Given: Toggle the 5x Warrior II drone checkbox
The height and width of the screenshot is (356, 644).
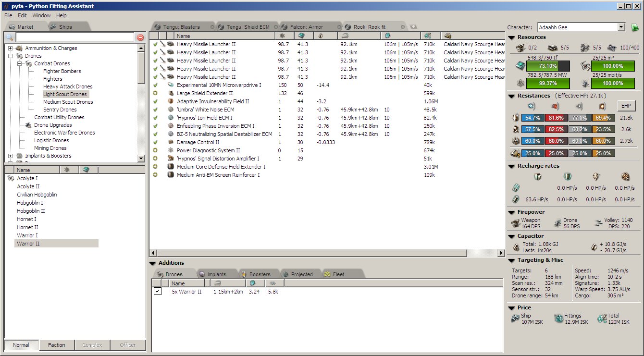Looking at the screenshot, I should [157, 292].
